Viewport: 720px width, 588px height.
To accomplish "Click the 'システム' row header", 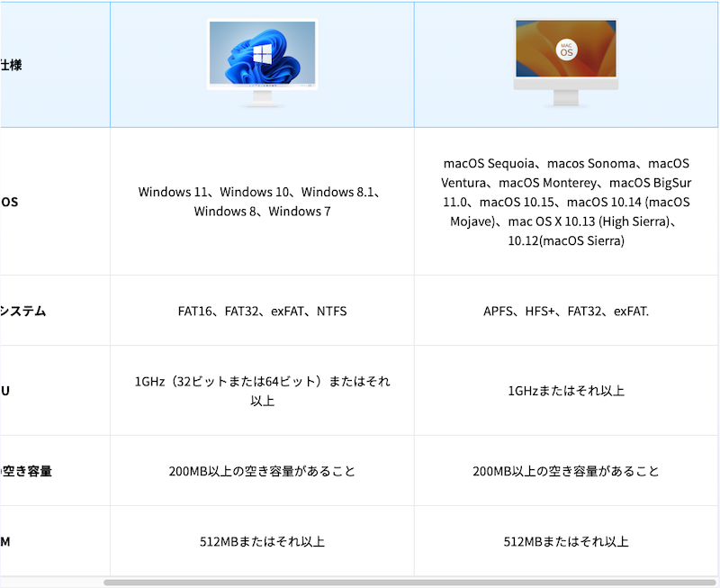I will (55, 311).
